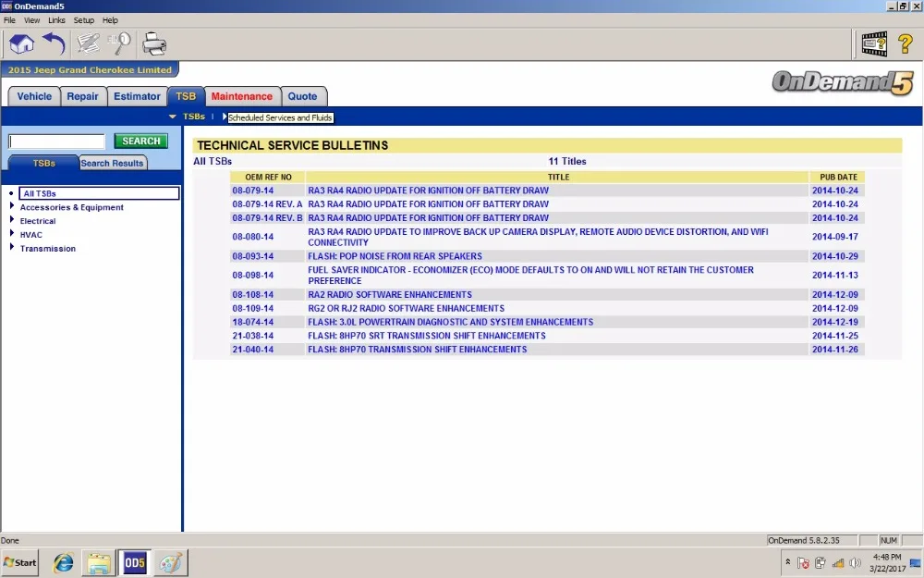
Task: Click Scheduled Services and Fluids link
Action: pos(280,117)
